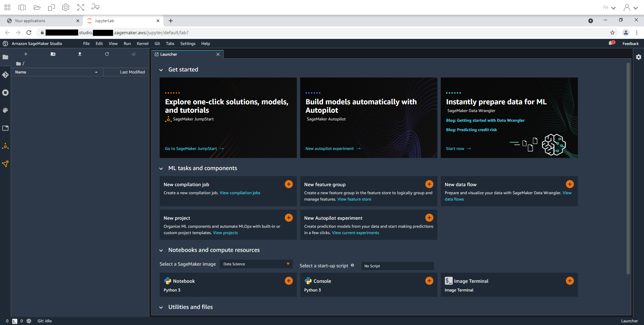Show running terminals and kernels panel
Image resolution: width=644 pixels, height=325 pixels.
click(5, 93)
